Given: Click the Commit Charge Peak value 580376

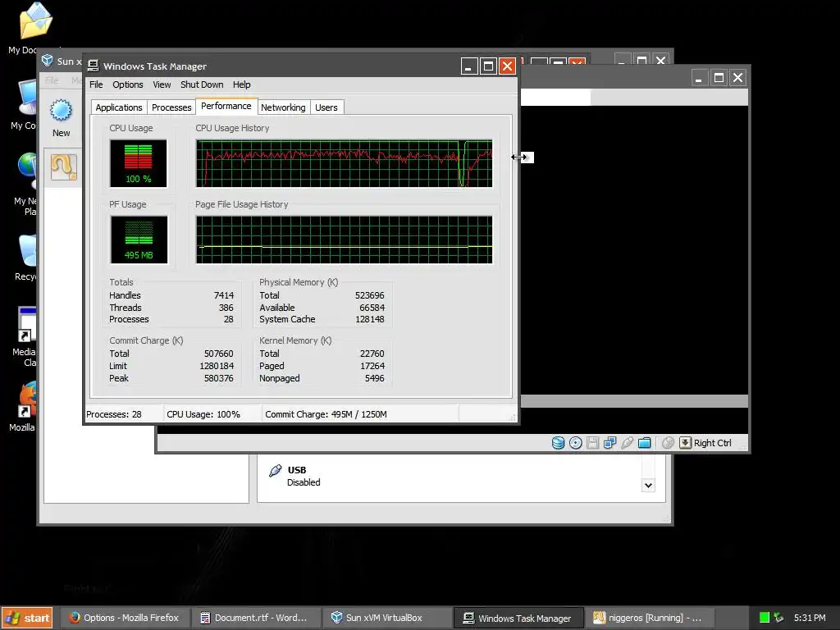Looking at the screenshot, I should [218, 378].
